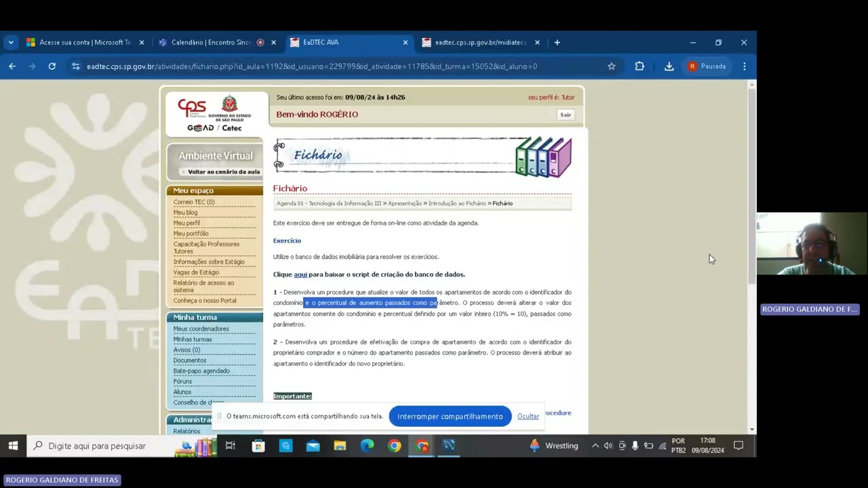Close the Microsoft Teams account tab
The width and height of the screenshot is (868, 488).
coord(141,42)
